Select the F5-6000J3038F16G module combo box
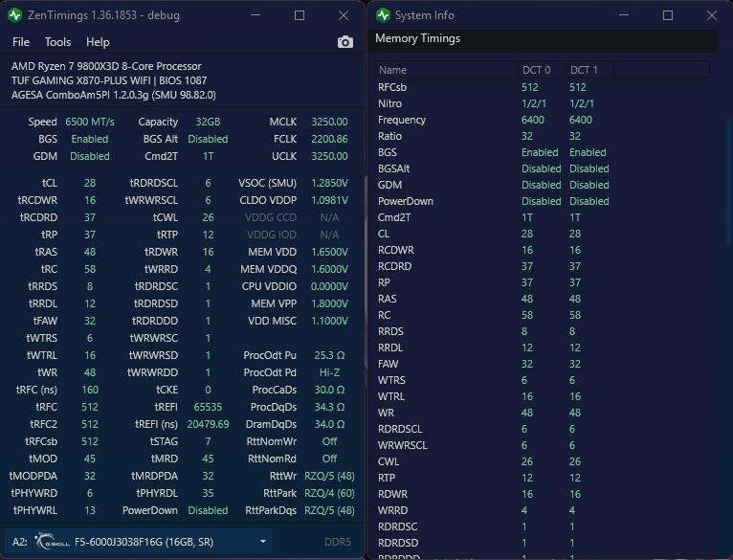Viewport: 733px width, 560px height. coord(139,541)
